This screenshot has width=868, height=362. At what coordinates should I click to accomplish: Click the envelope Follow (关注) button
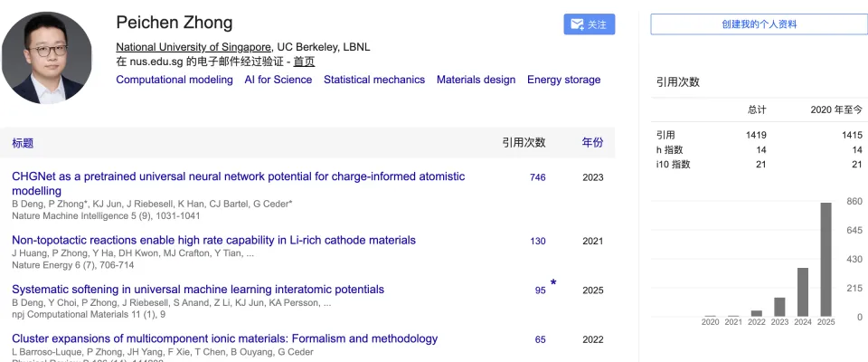click(x=589, y=24)
